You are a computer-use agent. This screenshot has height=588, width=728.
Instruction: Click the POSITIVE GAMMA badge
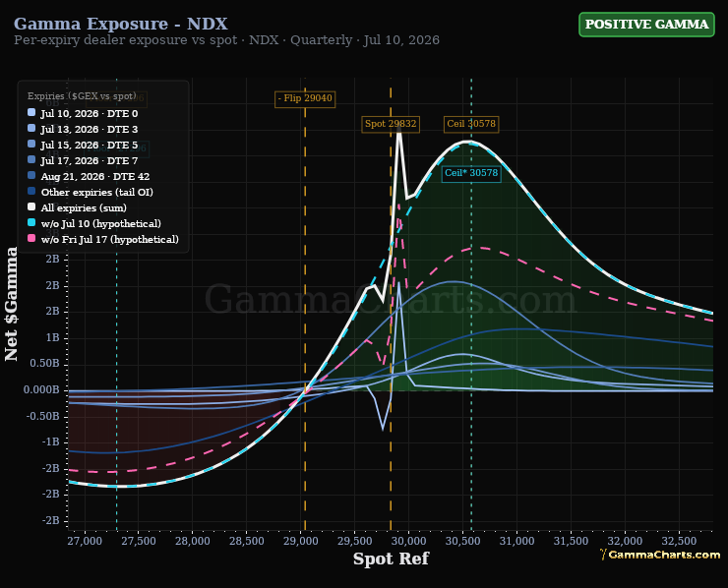click(646, 25)
